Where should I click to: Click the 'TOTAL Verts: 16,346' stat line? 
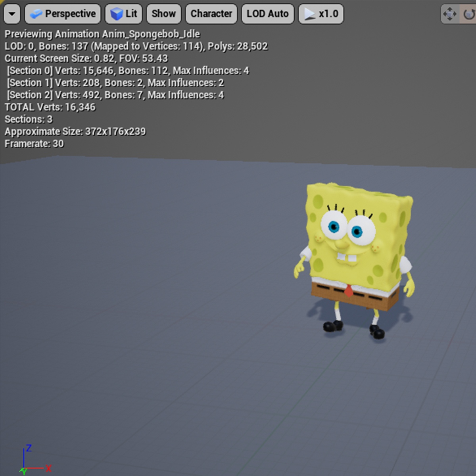50,107
